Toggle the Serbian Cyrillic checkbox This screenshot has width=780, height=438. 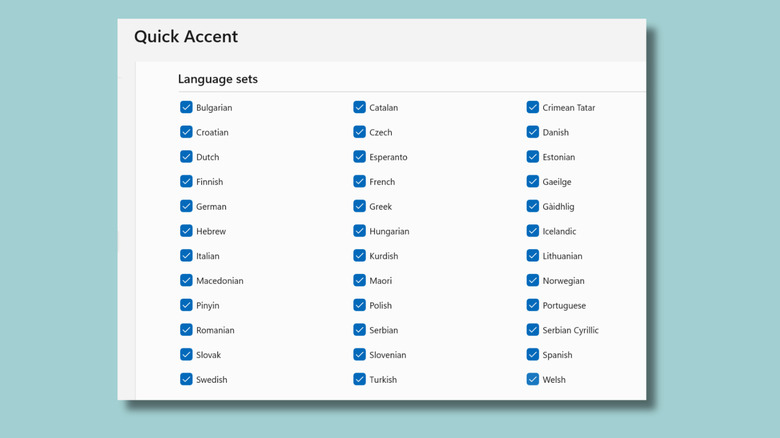click(533, 330)
